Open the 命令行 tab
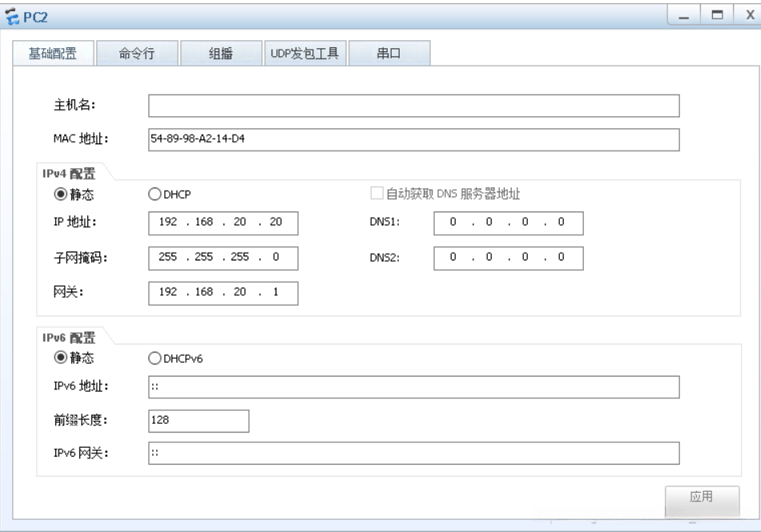 [x=137, y=53]
